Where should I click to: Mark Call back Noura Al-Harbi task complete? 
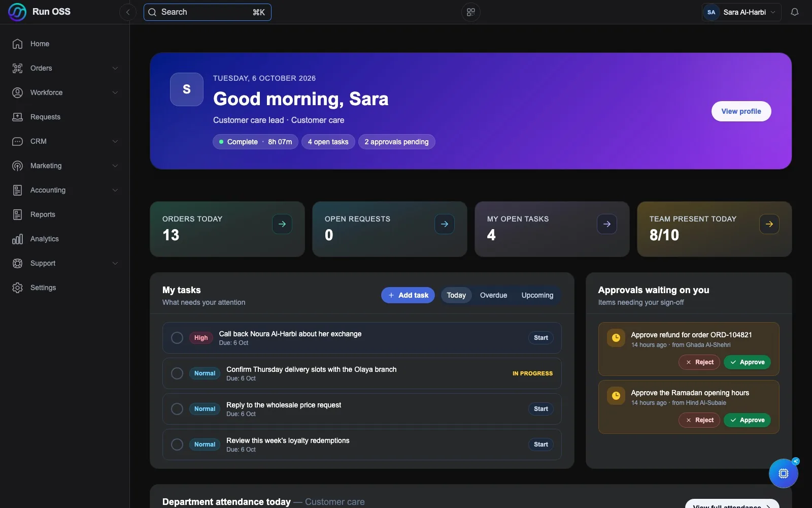[x=177, y=338]
